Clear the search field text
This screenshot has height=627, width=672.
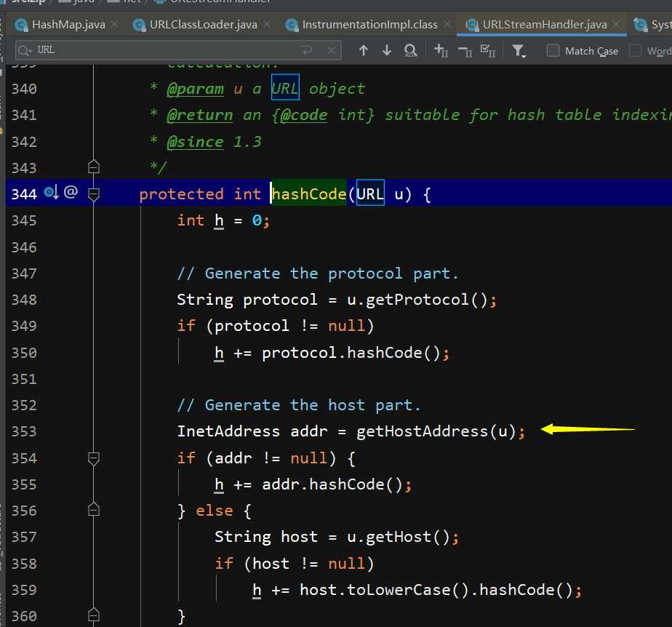pos(332,51)
